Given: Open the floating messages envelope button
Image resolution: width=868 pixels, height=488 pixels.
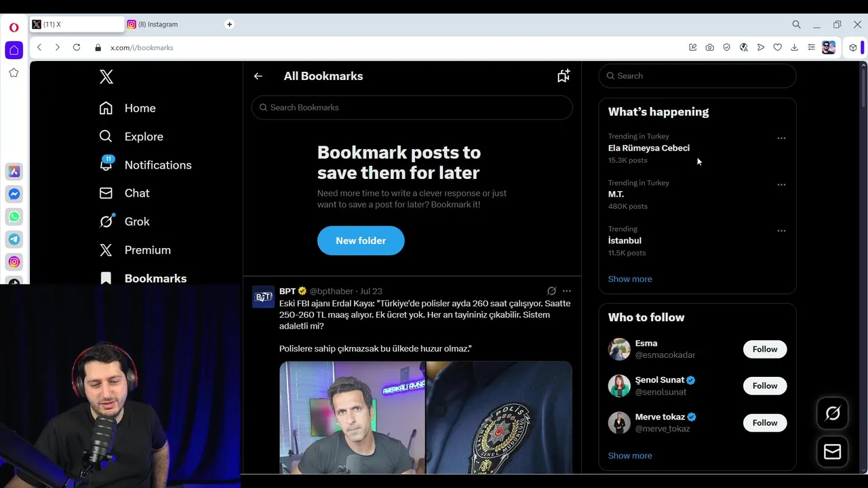Looking at the screenshot, I should (832, 451).
